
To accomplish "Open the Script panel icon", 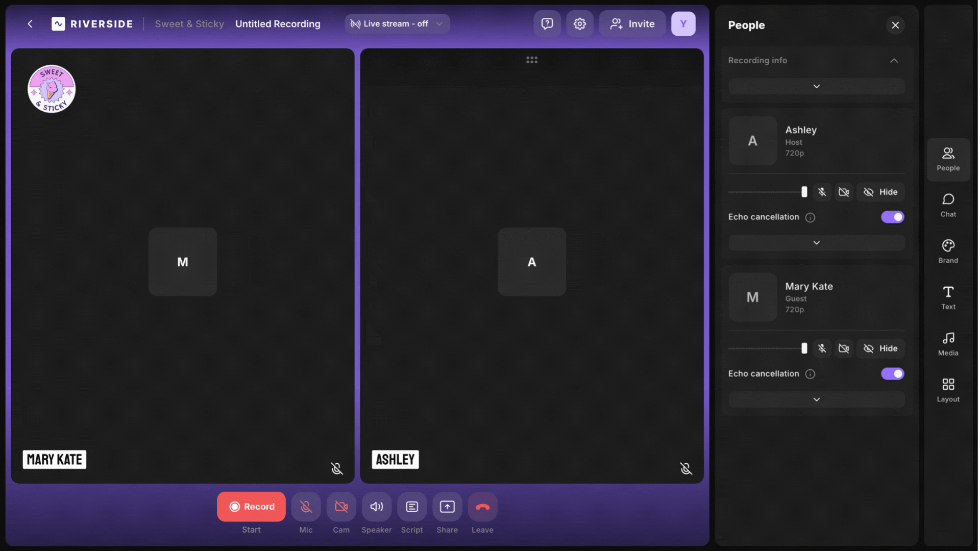I will pyautogui.click(x=412, y=507).
